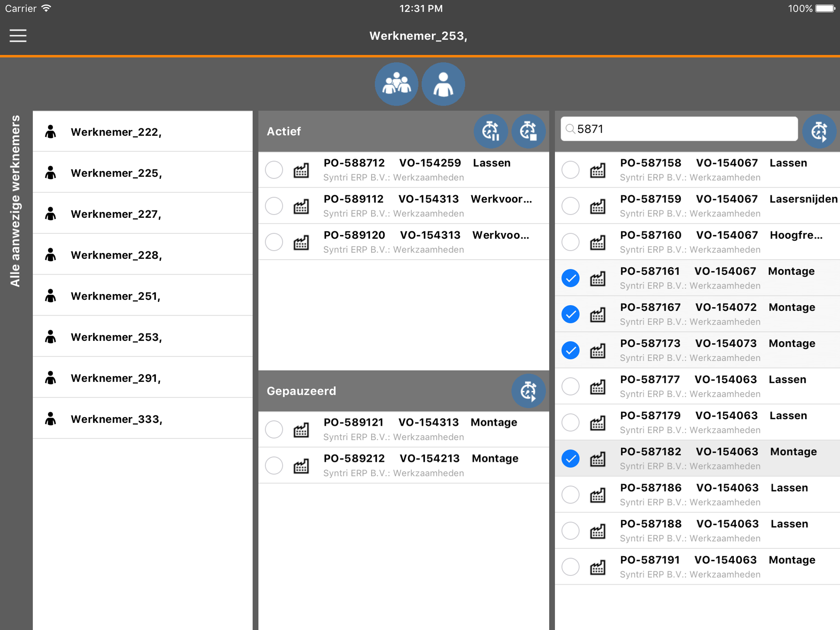840x630 pixels.
Task: Tap the group of employees icon
Action: coord(396,84)
